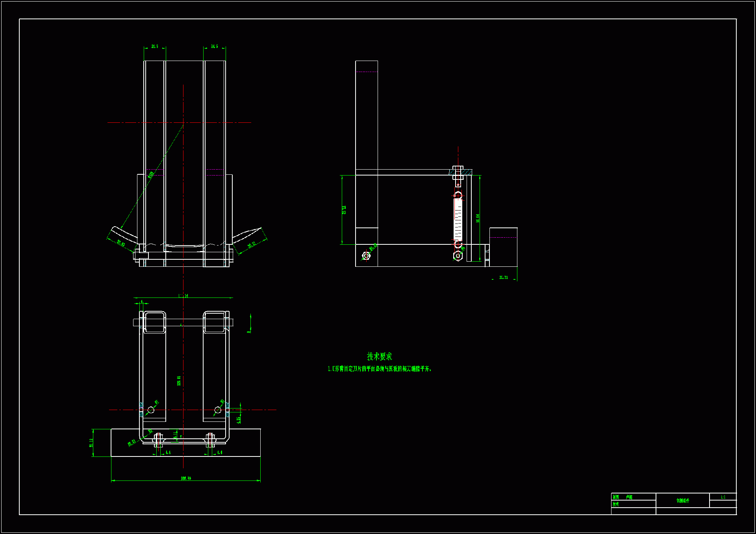Select the right circular hole in bottom view
Screen dimensions: 756x534
click(x=218, y=410)
